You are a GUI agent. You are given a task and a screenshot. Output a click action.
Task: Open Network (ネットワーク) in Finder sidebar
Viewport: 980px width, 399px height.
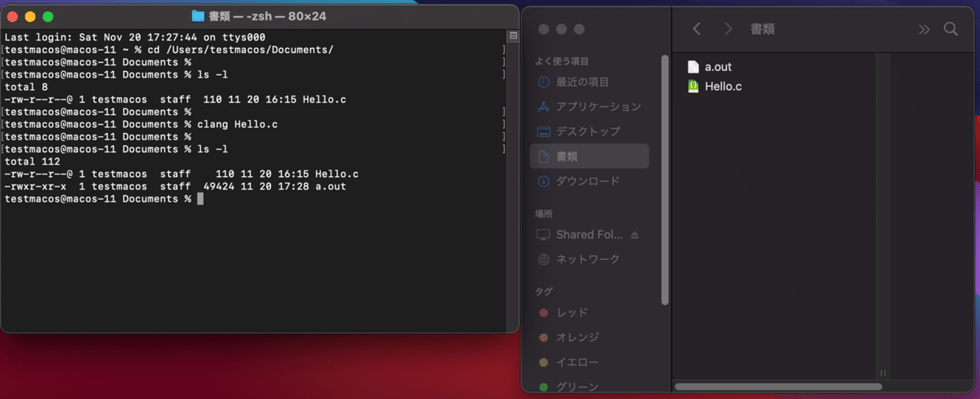pyautogui.click(x=590, y=259)
